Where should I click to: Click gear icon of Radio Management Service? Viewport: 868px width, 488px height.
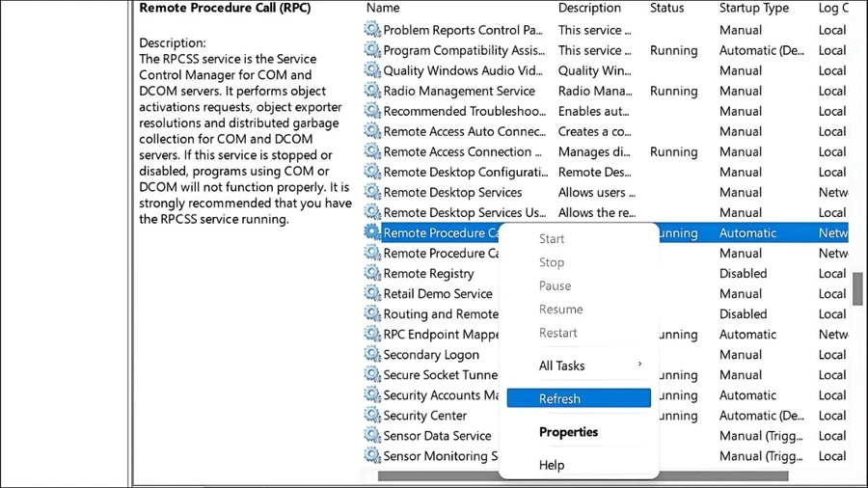(372, 91)
